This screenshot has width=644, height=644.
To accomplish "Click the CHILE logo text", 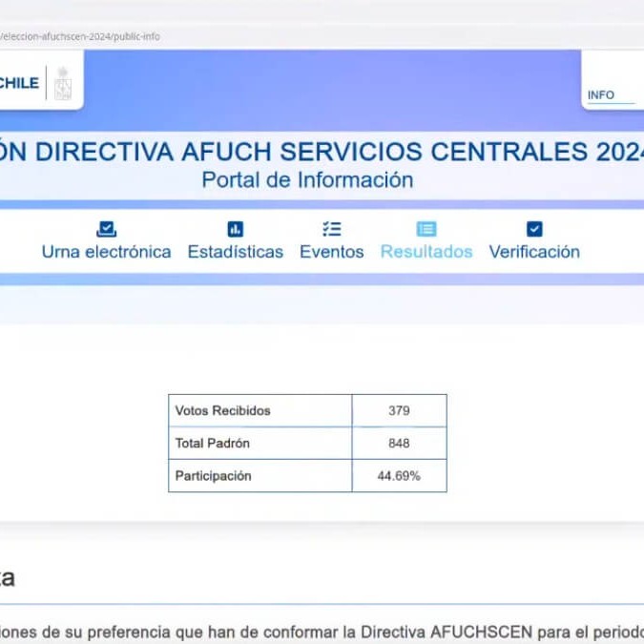I will coord(19,83).
